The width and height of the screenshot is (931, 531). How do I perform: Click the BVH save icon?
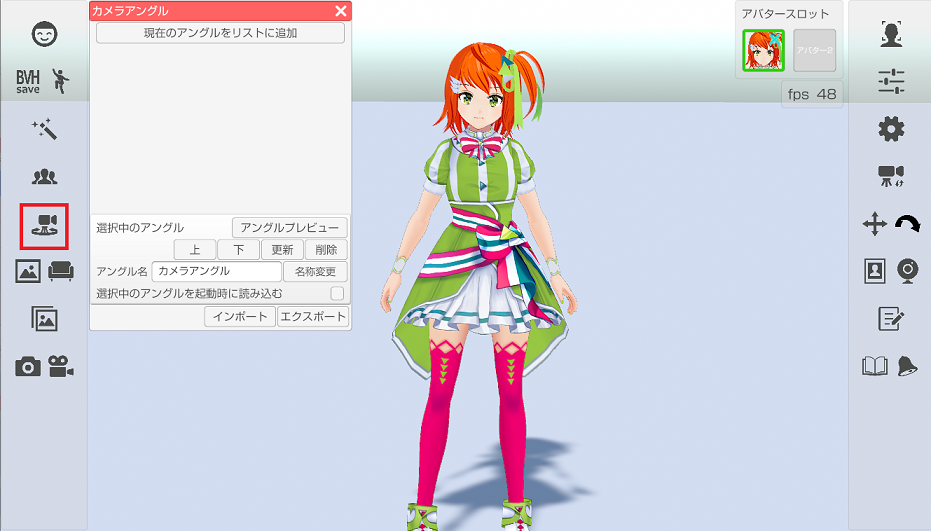(28, 81)
